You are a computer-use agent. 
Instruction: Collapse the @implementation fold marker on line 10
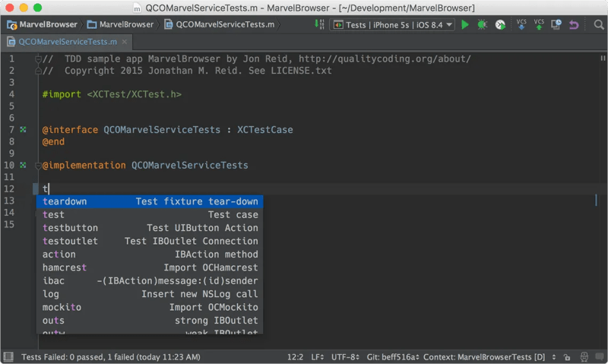coord(38,166)
